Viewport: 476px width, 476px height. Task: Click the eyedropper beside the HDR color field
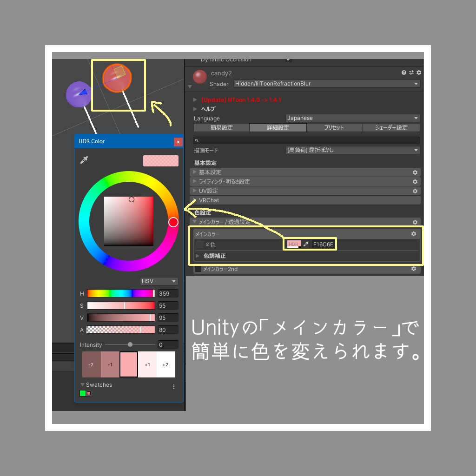click(x=306, y=244)
